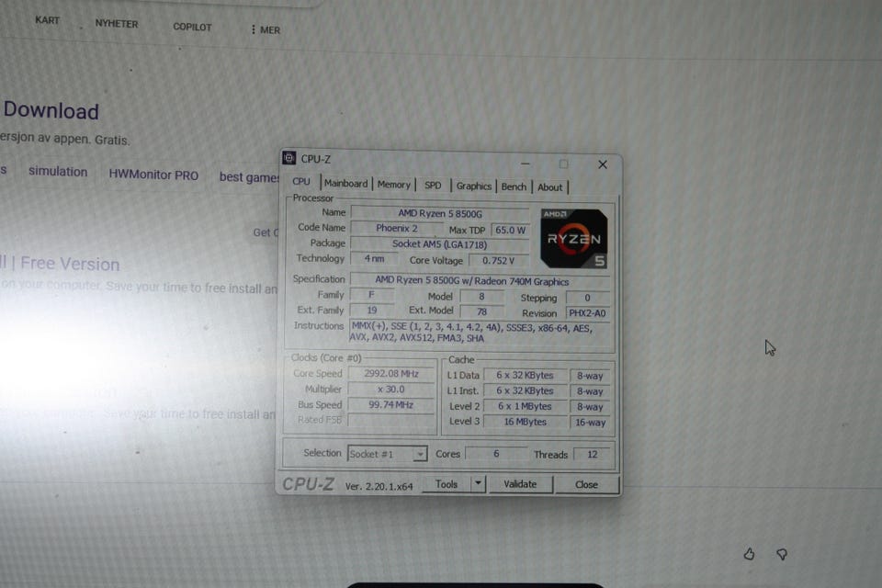Click the Model value 8
The image size is (882, 588).
point(481,297)
